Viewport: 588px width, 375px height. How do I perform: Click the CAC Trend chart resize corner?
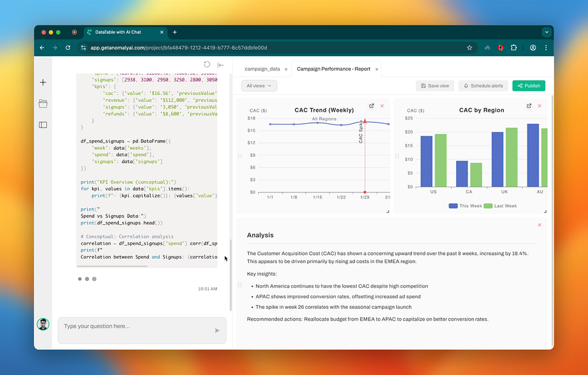point(388,212)
